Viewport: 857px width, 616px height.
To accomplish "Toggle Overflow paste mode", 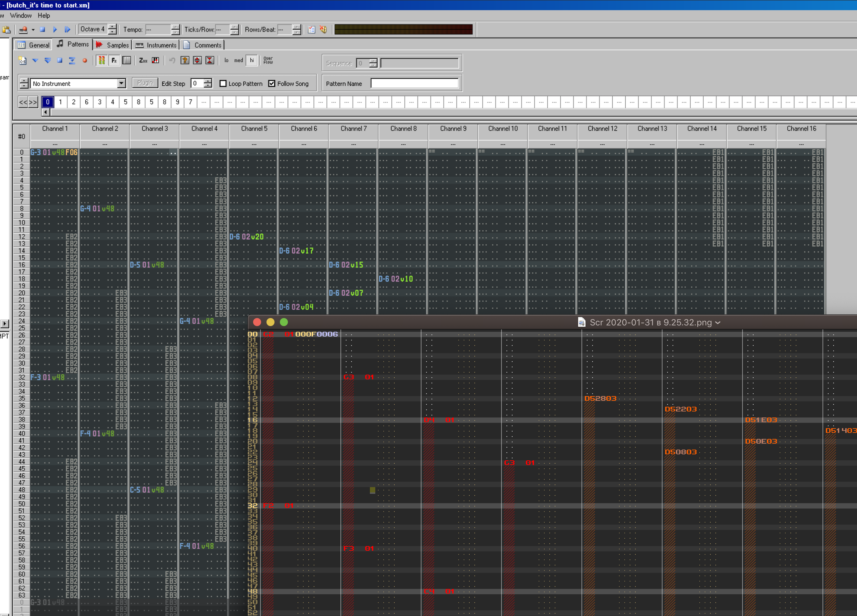I will (268, 61).
